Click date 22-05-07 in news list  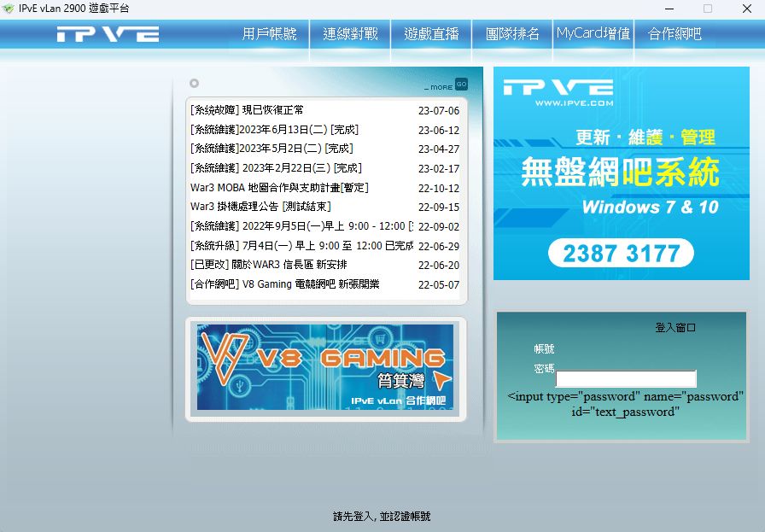[439, 285]
